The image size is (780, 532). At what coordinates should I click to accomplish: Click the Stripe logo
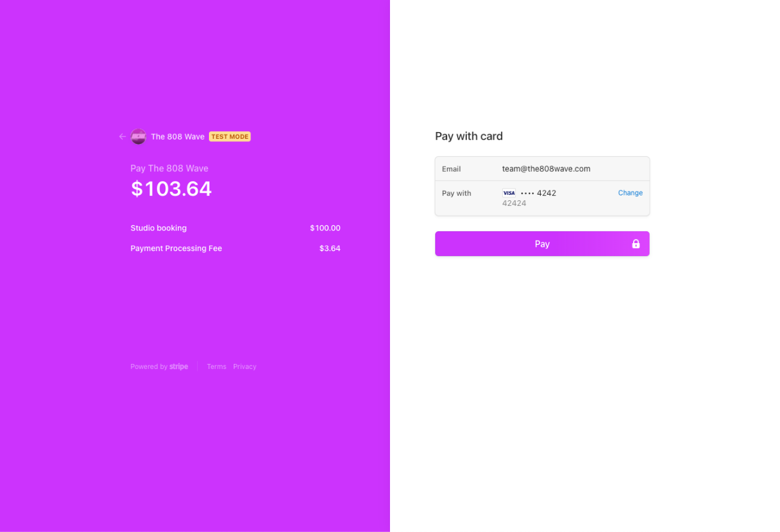pyautogui.click(x=179, y=366)
